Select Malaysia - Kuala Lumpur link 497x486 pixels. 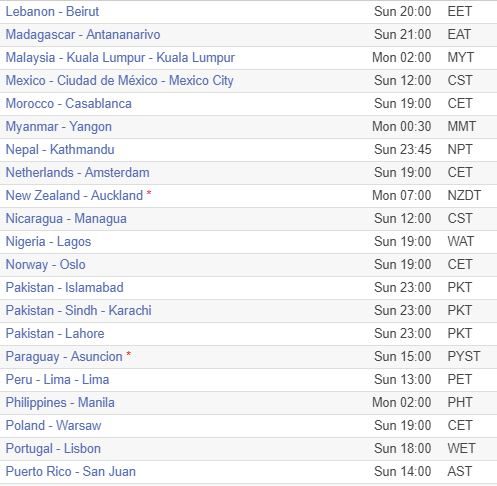(x=120, y=58)
